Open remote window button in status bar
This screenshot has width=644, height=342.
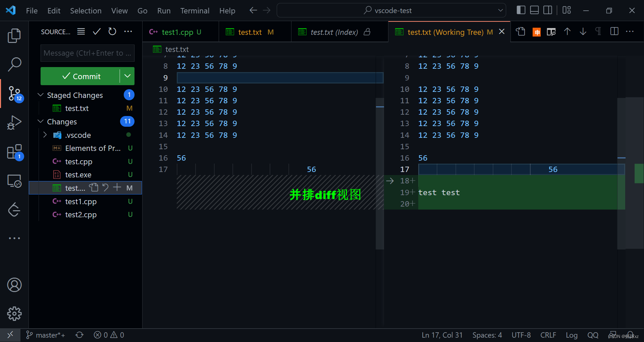tap(10, 335)
